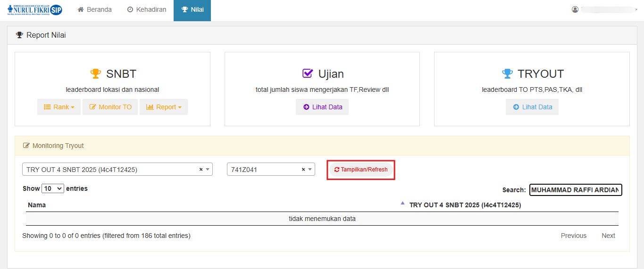Click the Nurul Fikri SIP logo
This screenshot has width=644, height=269.
pos(34,10)
